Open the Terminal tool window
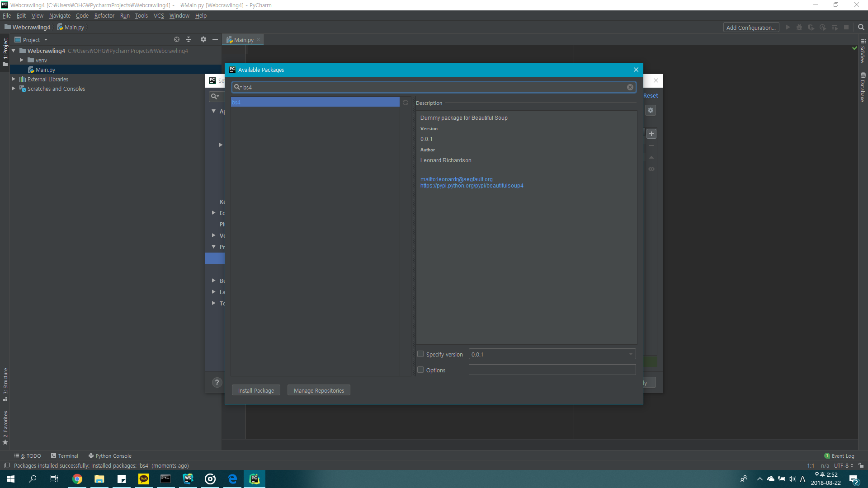 tap(65, 456)
